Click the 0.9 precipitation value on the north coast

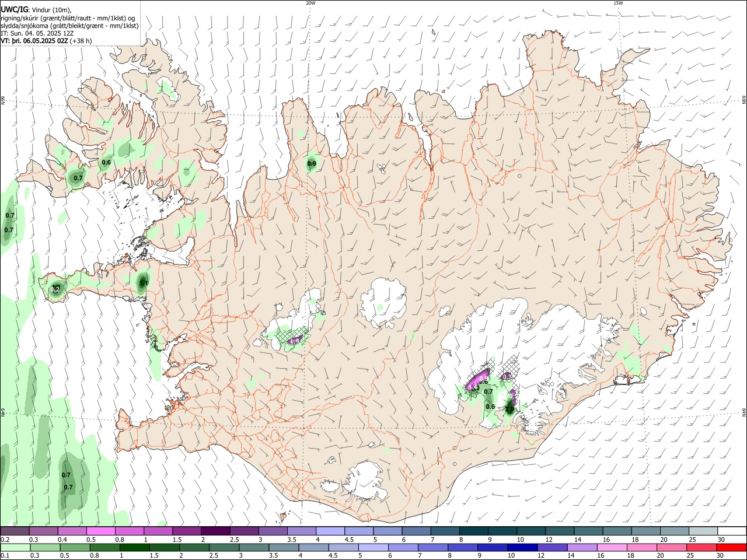click(312, 164)
